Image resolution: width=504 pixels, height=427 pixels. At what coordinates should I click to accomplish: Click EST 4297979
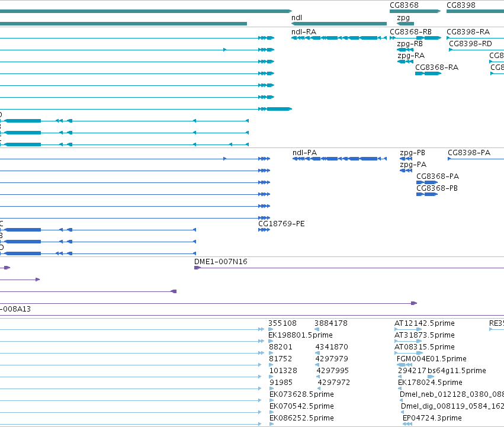[317, 365]
